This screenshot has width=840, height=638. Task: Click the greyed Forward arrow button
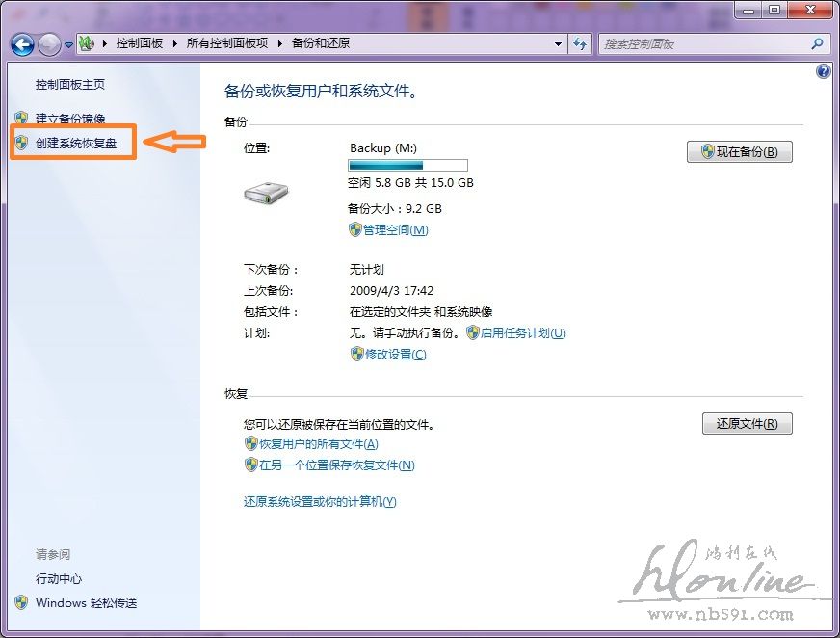click(50, 44)
